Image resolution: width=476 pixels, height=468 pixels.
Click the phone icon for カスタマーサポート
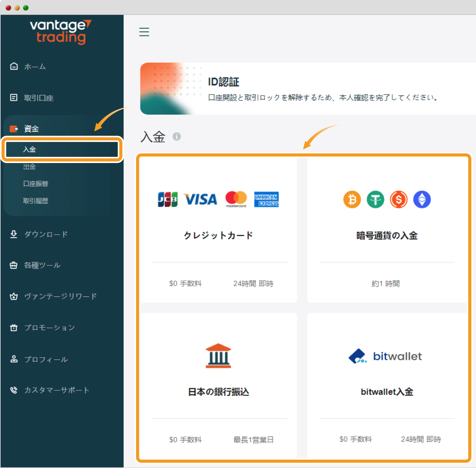click(14, 390)
